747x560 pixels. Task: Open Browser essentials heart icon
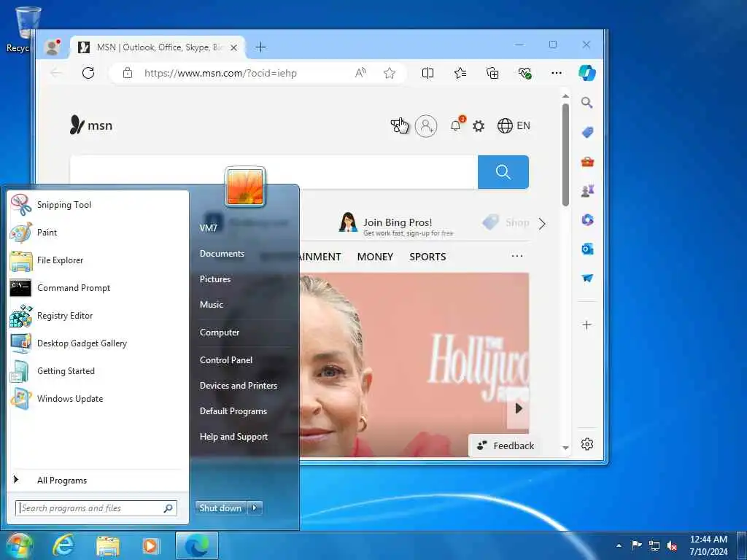[x=525, y=73]
